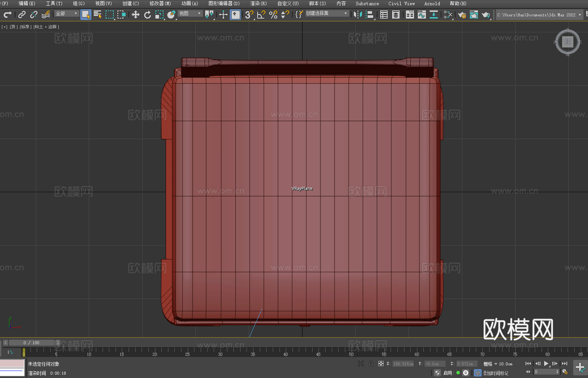Select the Link tool chain icon
588x378 pixels.
(x=22, y=15)
